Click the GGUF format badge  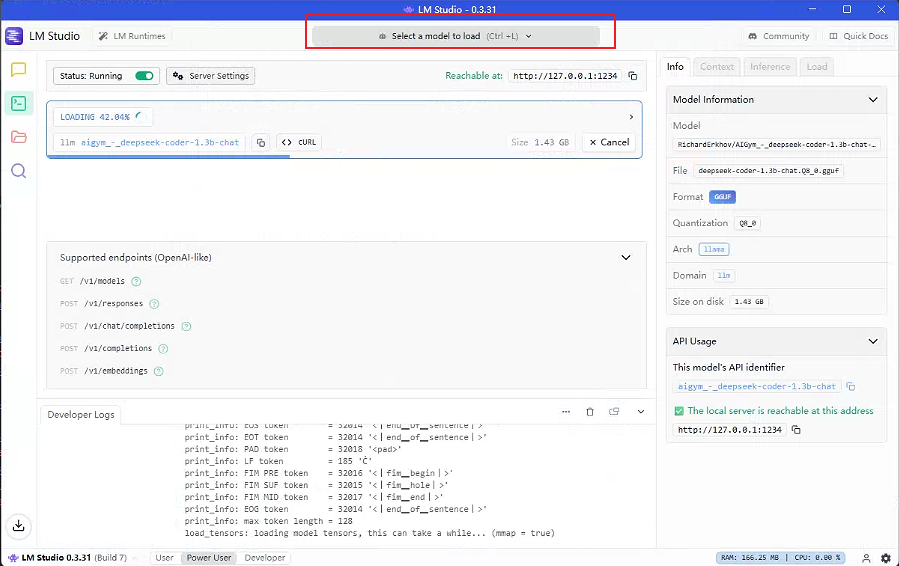click(722, 197)
